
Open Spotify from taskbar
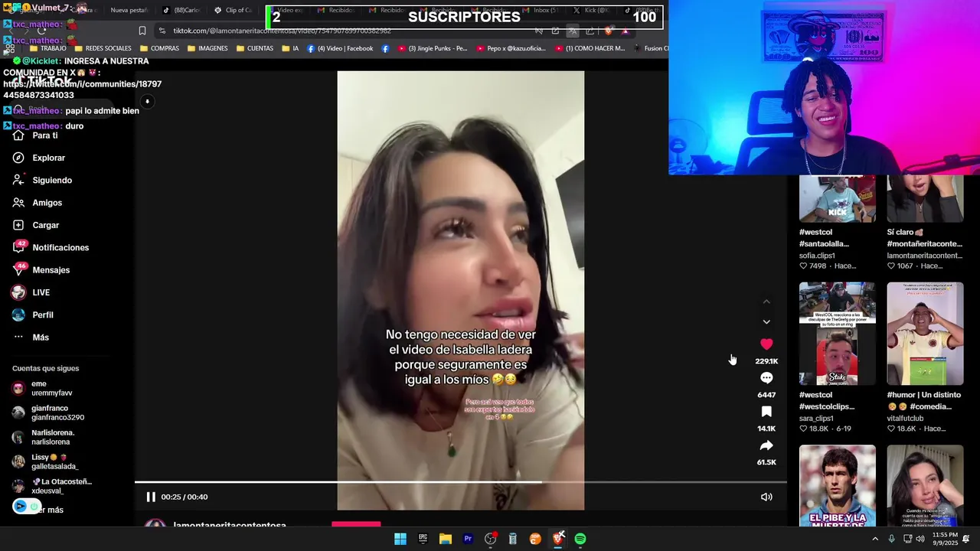click(580, 539)
